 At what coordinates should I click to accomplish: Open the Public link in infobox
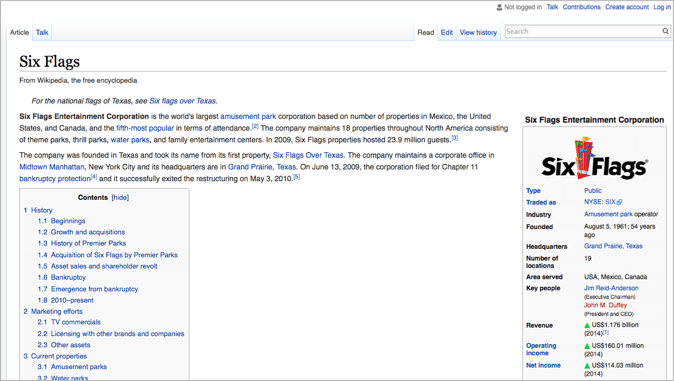pos(593,190)
